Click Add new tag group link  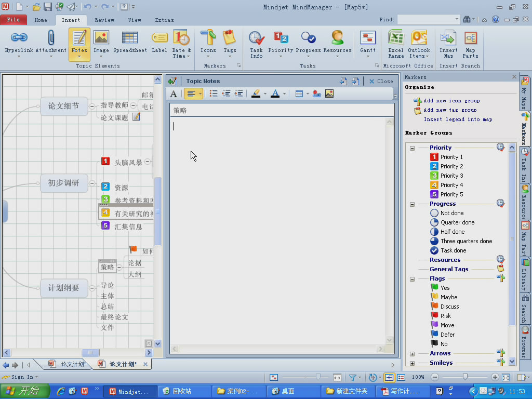click(x=450, y=110)
